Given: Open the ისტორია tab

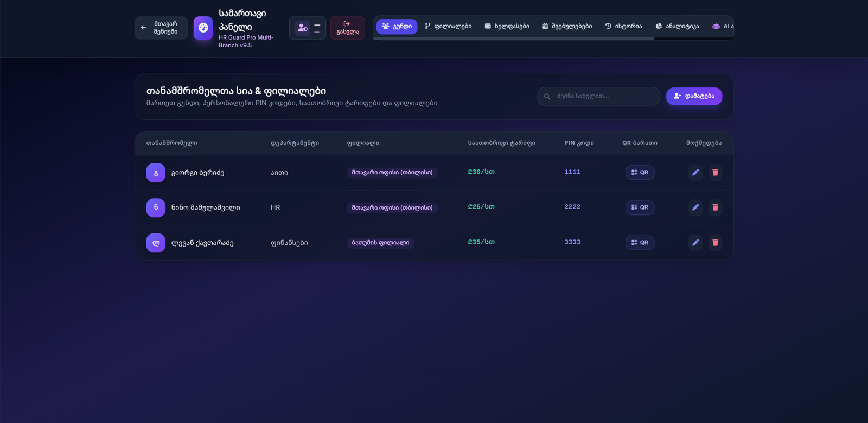Looking at the screenshot, I should (623, 27).
